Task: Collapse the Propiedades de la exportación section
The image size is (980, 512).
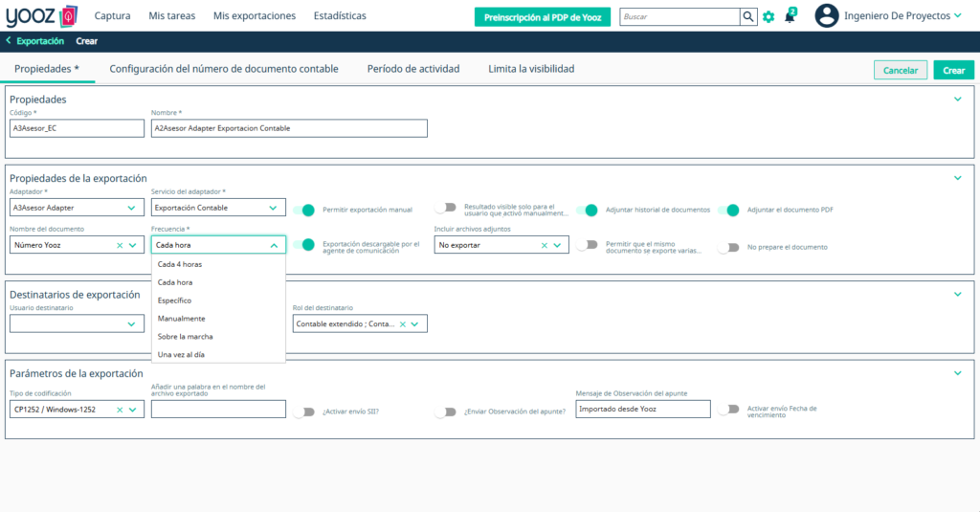Action: 957,178
